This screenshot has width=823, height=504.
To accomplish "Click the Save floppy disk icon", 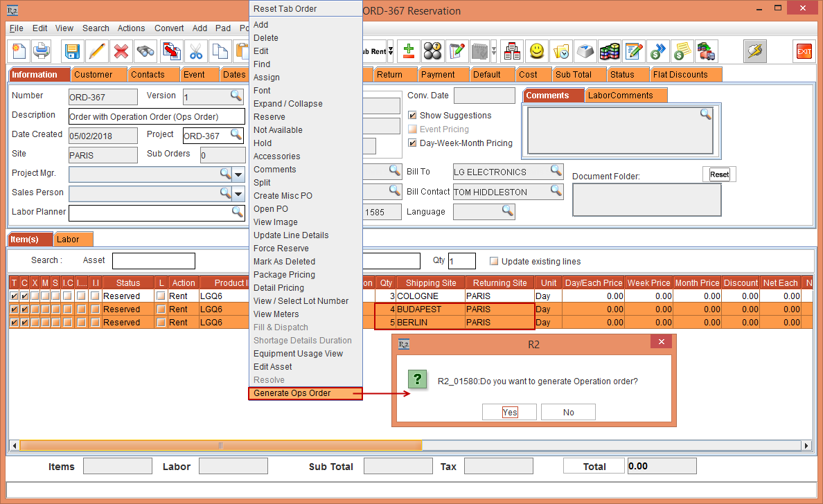I will (x=72, y=51).
